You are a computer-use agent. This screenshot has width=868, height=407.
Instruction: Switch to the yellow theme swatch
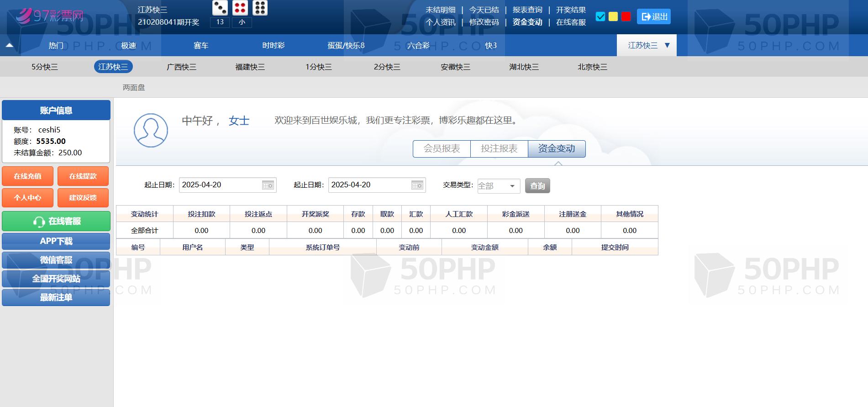click(613, 16)
